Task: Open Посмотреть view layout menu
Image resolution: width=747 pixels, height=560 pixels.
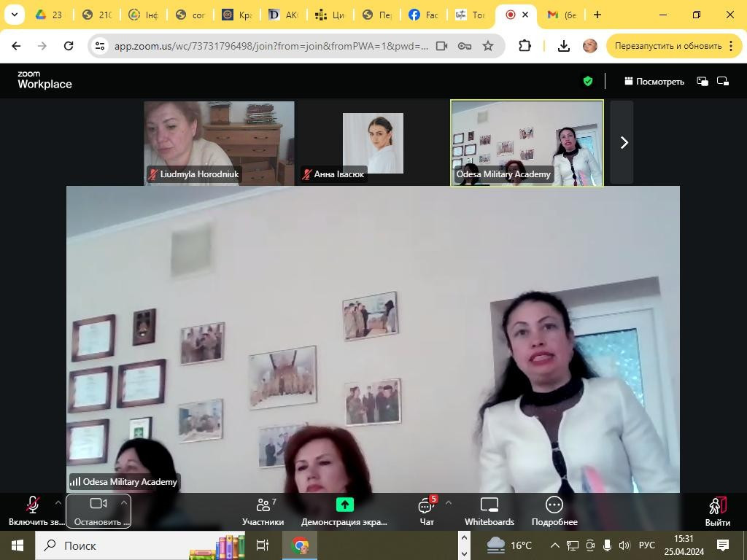Action: pos(654,82)
